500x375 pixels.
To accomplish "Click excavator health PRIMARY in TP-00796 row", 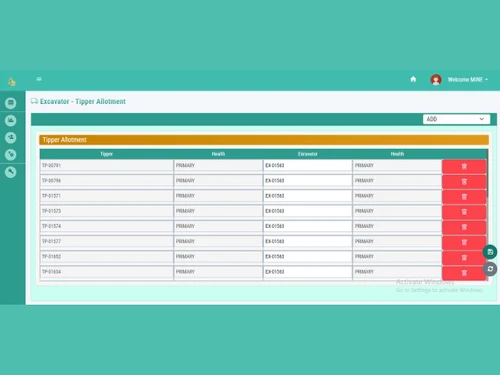I will [397, 181].
